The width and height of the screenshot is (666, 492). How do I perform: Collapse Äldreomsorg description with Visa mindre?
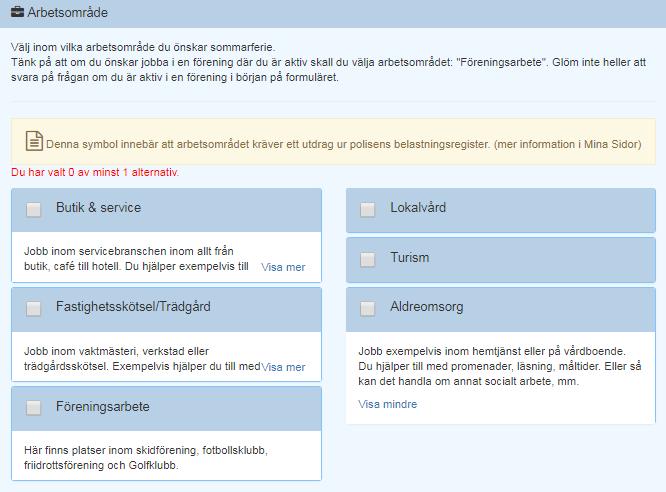point(387,404)
